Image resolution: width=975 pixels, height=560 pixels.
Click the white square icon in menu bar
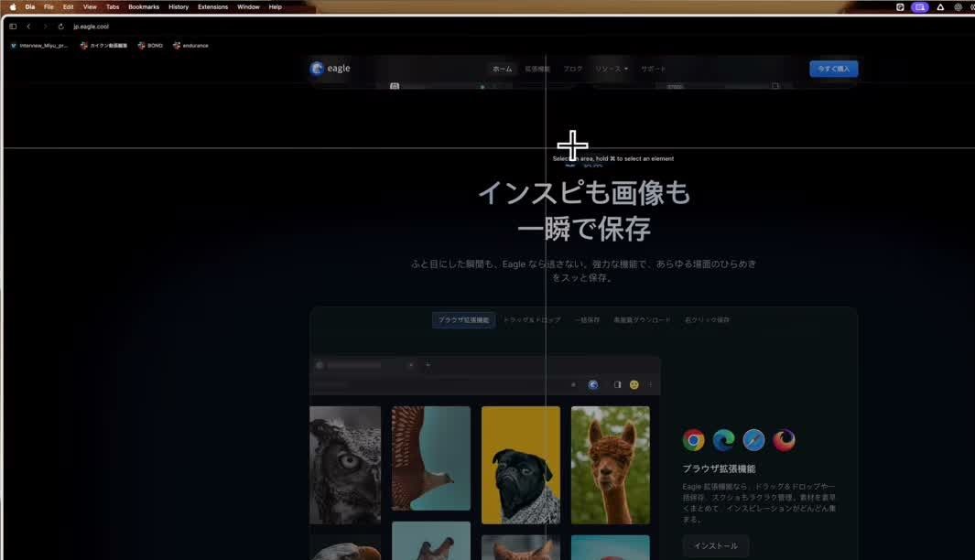click(900, 6)
